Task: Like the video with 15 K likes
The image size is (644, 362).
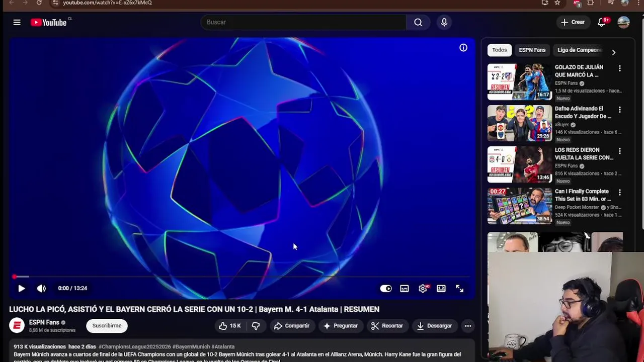Action: pyautogui.click(x=229, y=326)
